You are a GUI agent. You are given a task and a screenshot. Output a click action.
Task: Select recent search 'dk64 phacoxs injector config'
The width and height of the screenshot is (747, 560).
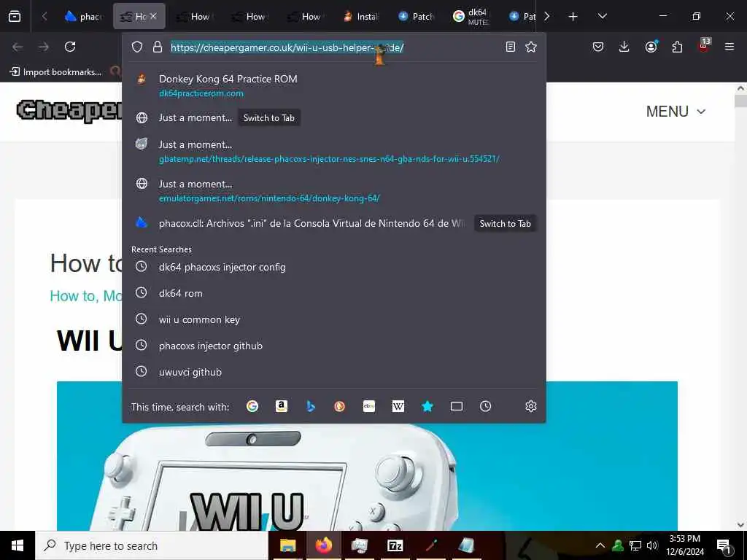pyautogui.click(x=333, y=267)
